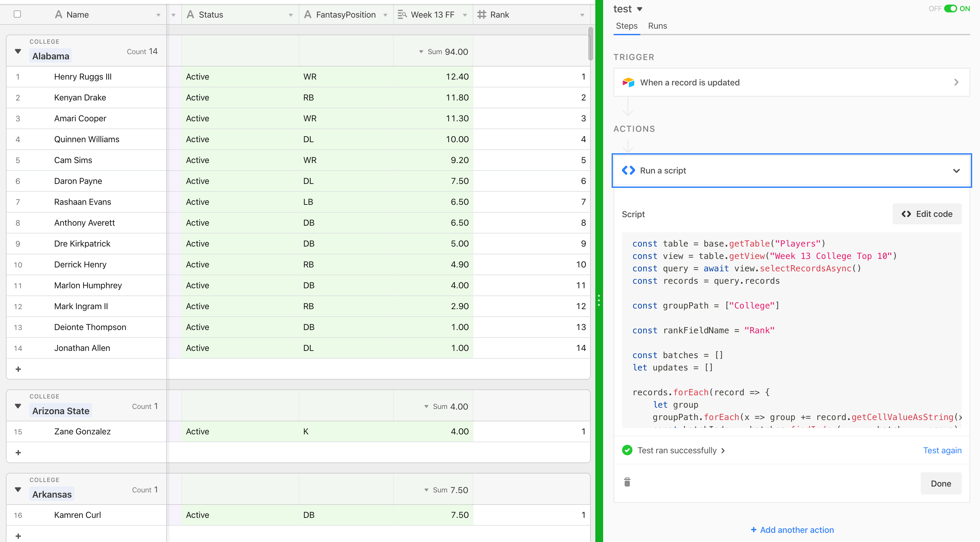Click the 12.40 Week 13 FF cell
Viewport: 980px width, 542px height.
pyautogui.click(x=433, y=77)
